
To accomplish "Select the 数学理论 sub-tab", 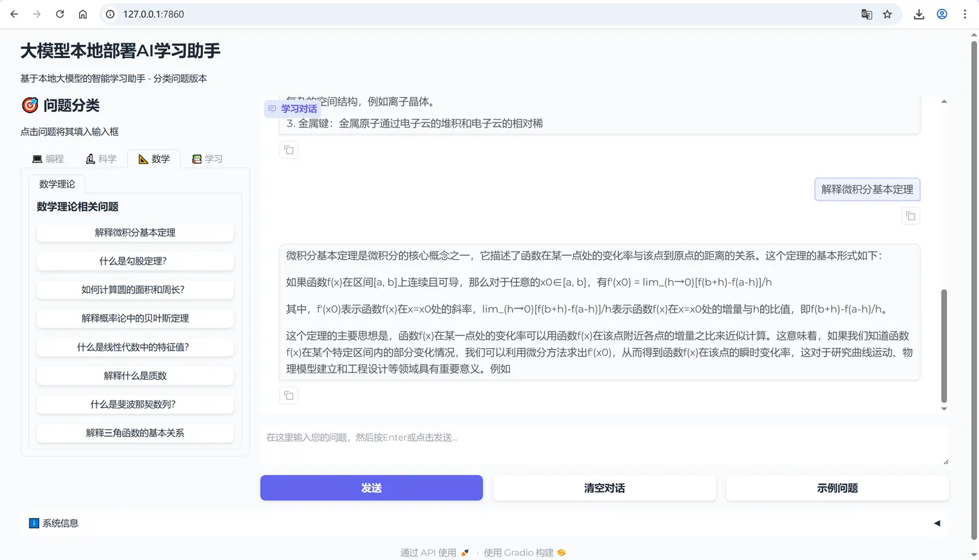I will [x=57, y=183].
